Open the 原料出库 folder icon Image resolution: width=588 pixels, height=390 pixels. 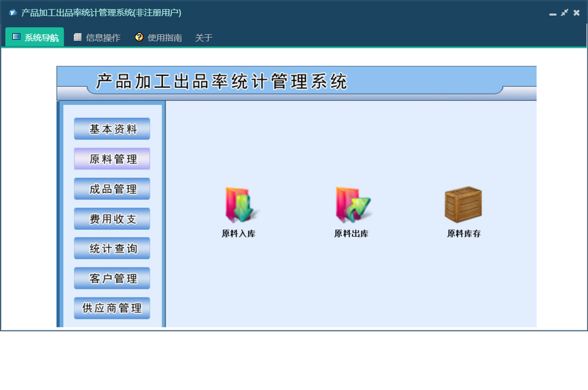(353, 205)
